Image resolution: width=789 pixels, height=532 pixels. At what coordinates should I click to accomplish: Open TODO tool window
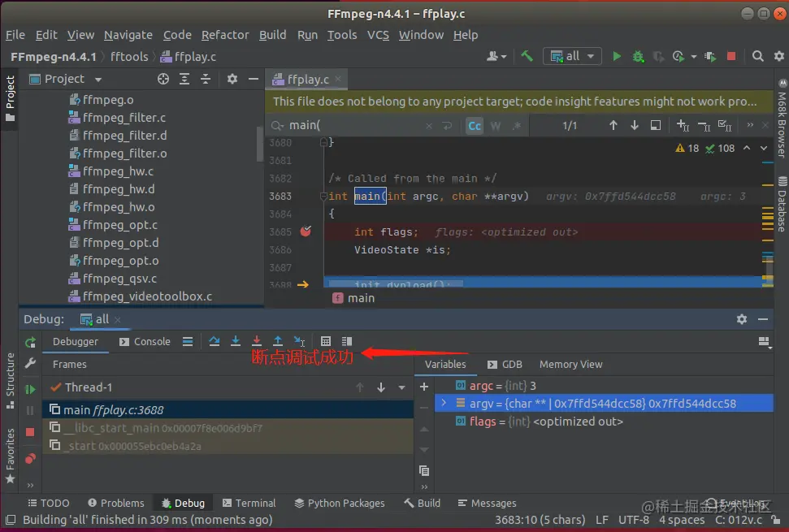coord(48,503)
